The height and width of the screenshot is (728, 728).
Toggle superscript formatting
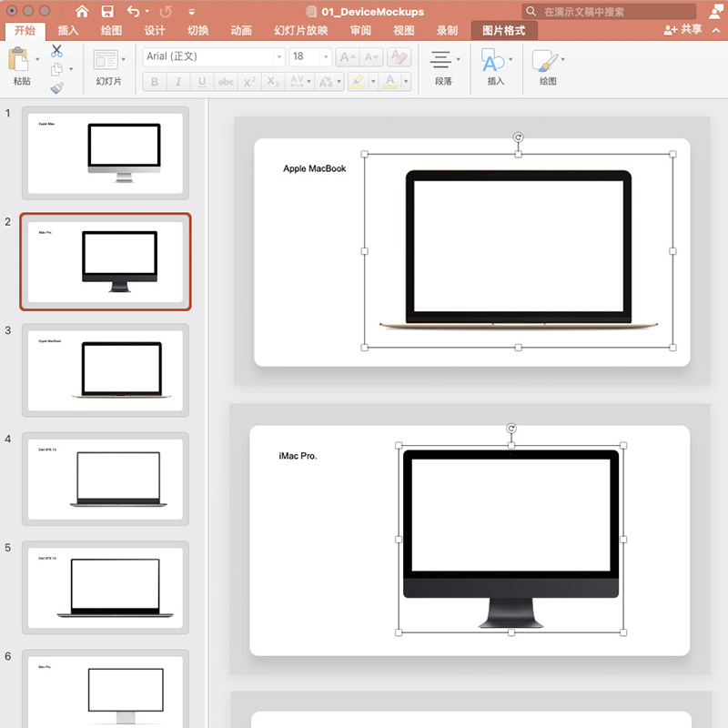pos(249,82)
